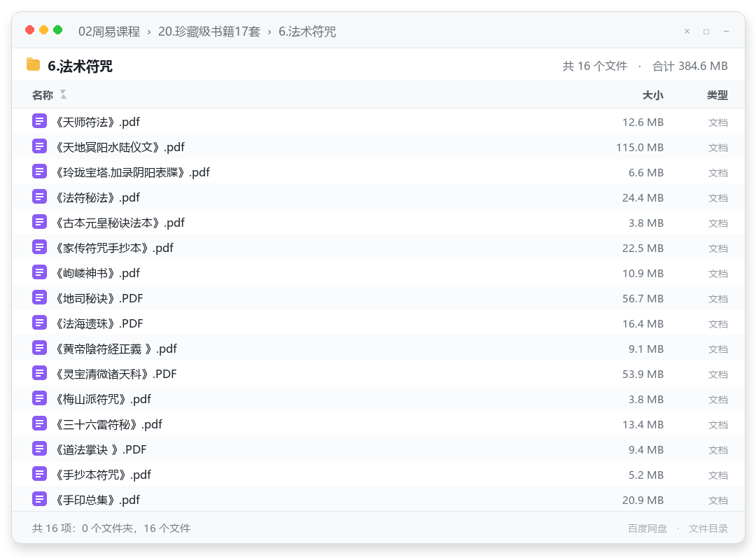Click the sort arrow next to 名称
Screen dimensions: 756x560
pyautogui.click(x=63, y=94)
